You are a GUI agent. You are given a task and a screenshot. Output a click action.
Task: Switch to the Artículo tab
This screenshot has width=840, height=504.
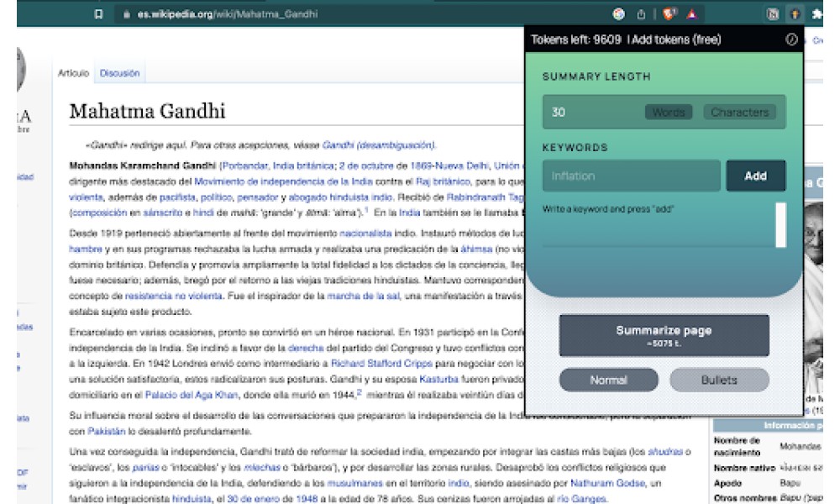[x=73, y=73]
